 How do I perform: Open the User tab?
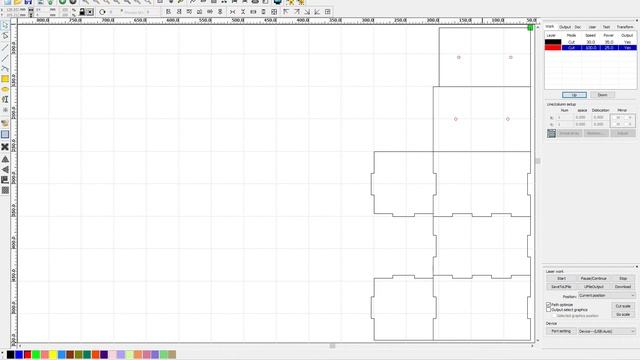click(592, 27)
